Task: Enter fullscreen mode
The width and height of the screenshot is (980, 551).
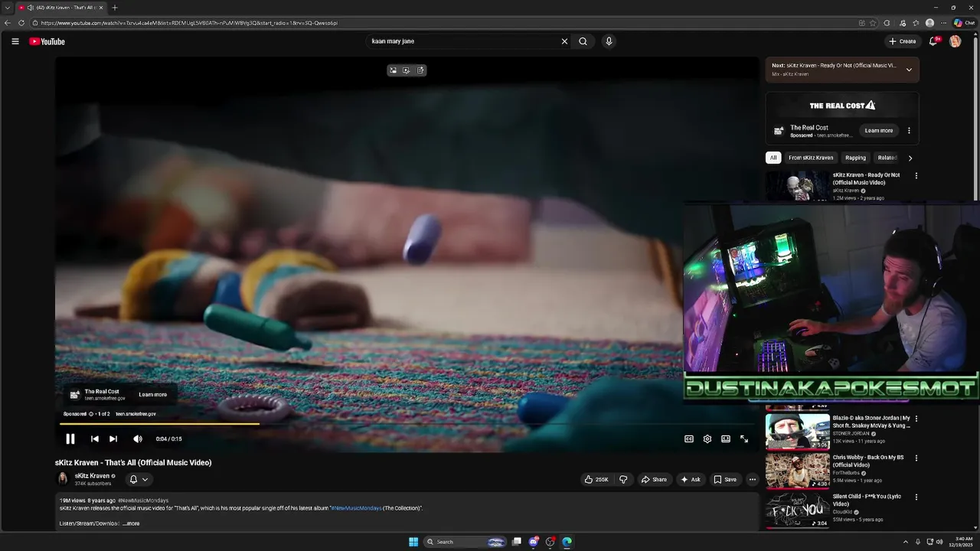Action: click(743, 439)
